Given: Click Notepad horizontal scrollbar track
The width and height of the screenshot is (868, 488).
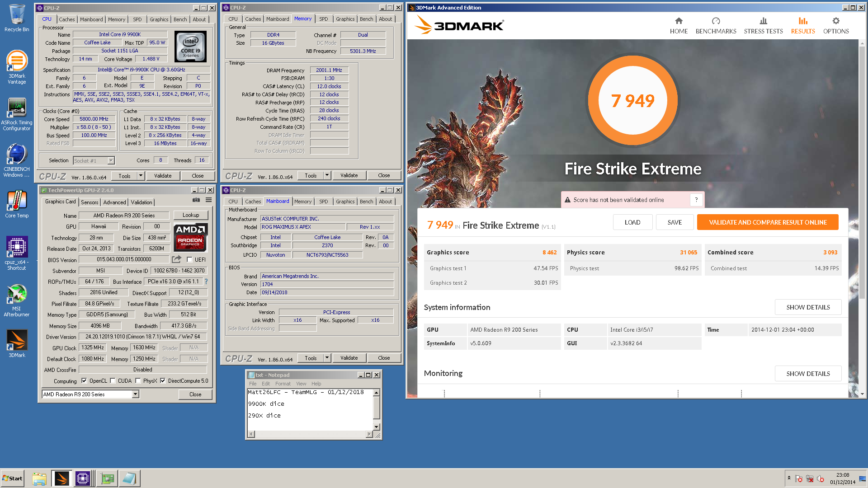Looking at the screenshot, I should pyautogui.click(x=310, y=434).
